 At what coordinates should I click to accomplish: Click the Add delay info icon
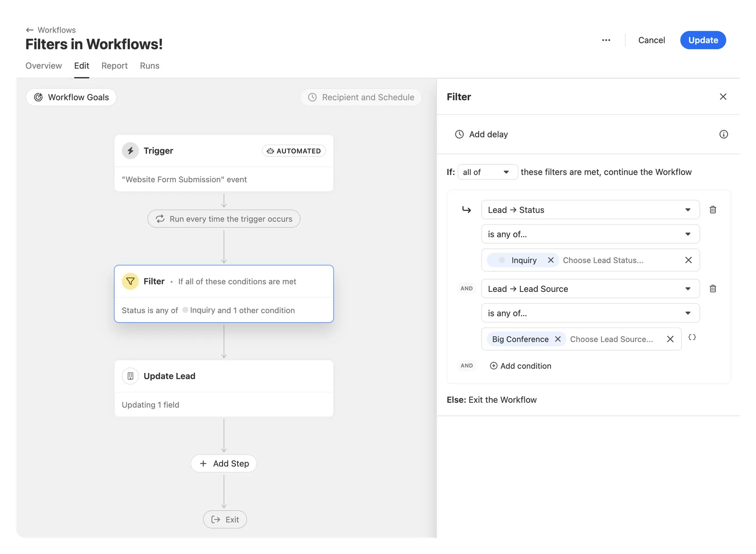(x=723, y=134)
